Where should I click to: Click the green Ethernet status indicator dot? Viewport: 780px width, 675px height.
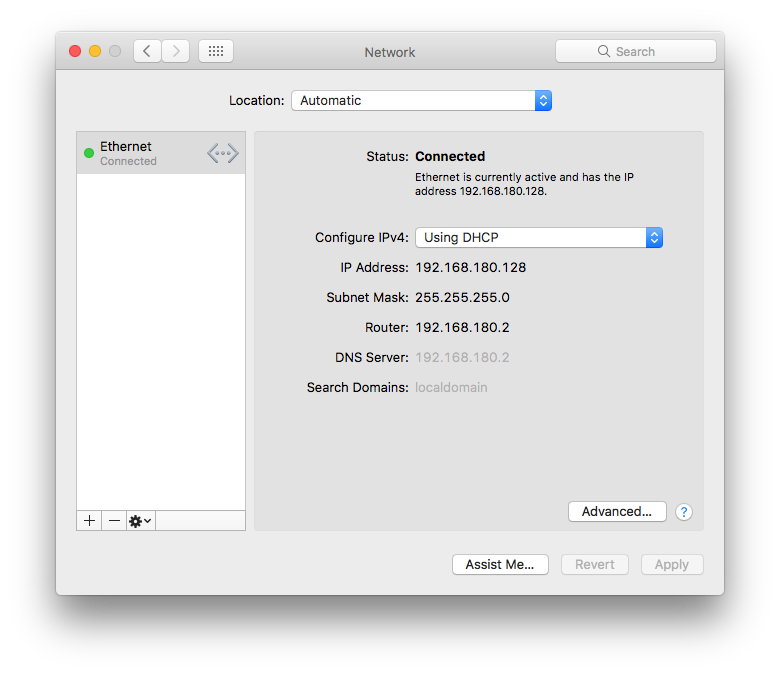pos(89,153)
